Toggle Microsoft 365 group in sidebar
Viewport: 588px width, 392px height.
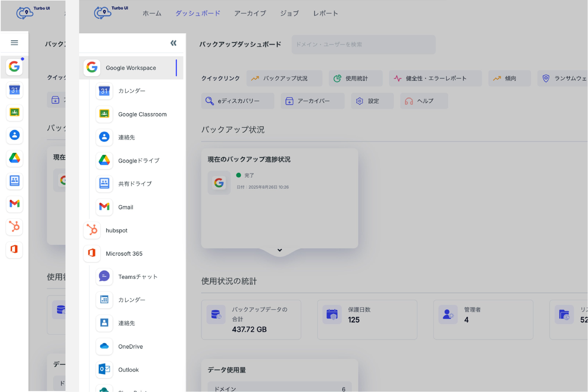124,253
